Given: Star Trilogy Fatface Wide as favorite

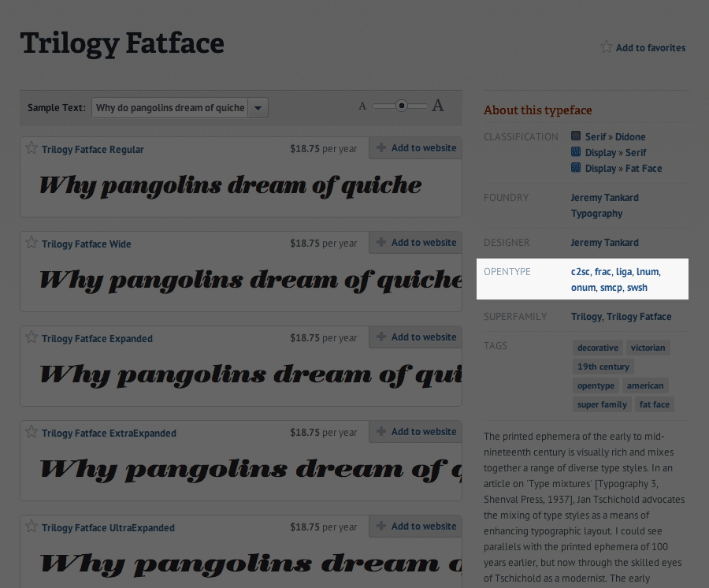Looking at the screenshot, I should [x=32, y=243].
